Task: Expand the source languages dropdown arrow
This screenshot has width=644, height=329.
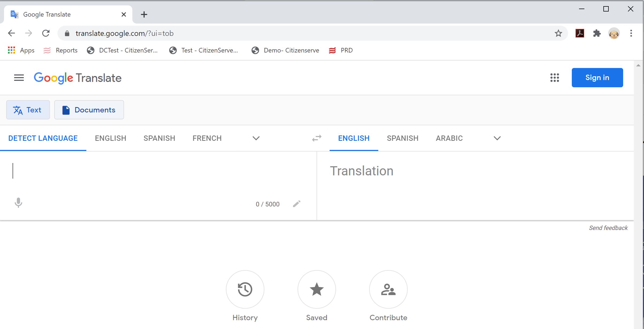Action: pos(256,138)
